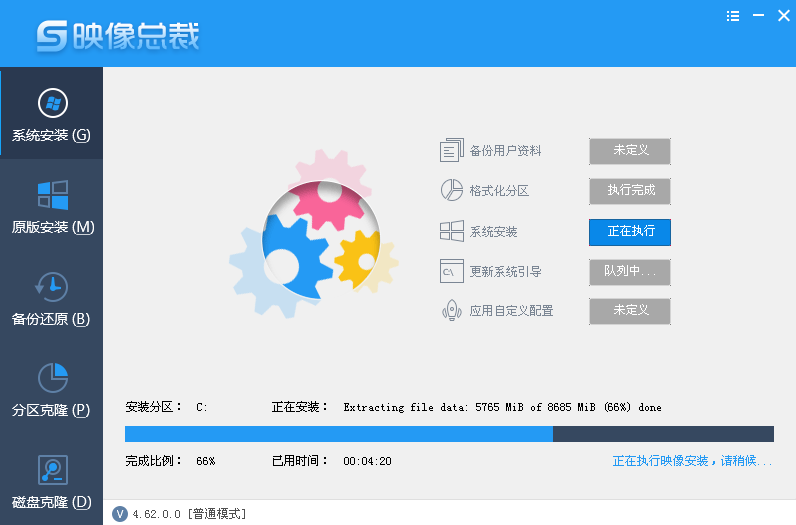Click the 系统安装 windows grid icon

pos(451,231)
